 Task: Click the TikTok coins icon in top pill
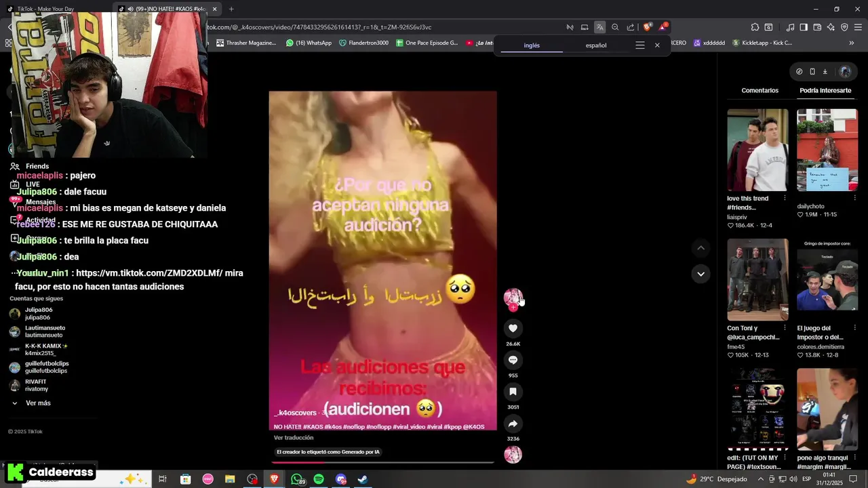coord(799,71)
